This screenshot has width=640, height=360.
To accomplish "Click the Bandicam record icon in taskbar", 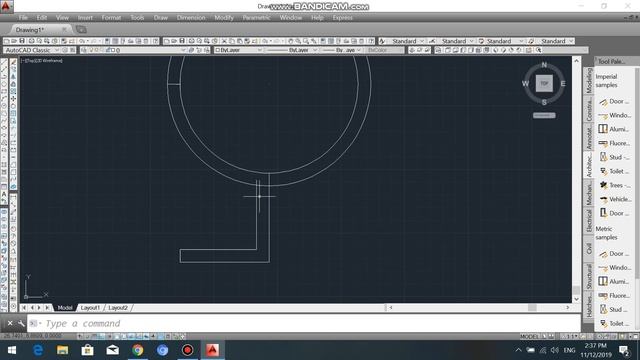I will [x=187, y=350].
